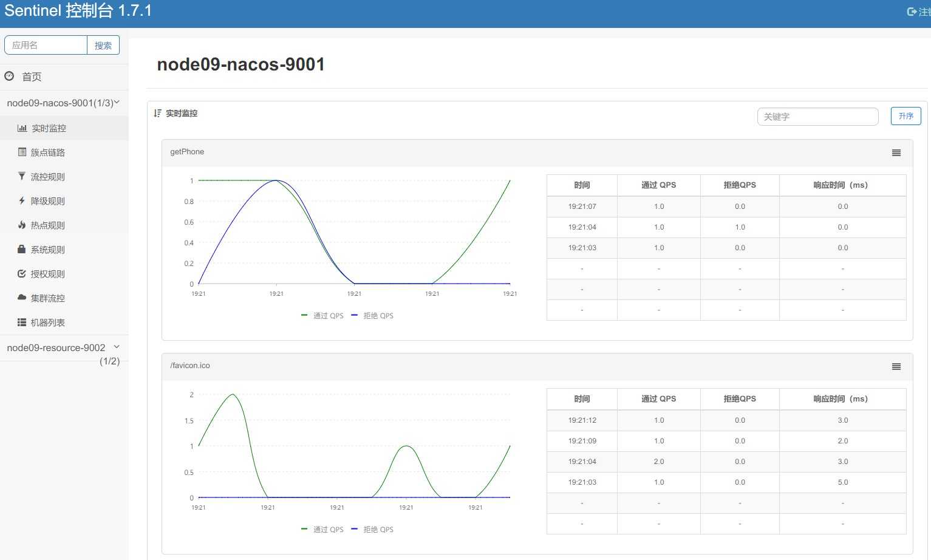Click the cloud icon for 集群流控
Image resolution: width=931 pixels, height=560 pixels.
(x=22, y=298)
